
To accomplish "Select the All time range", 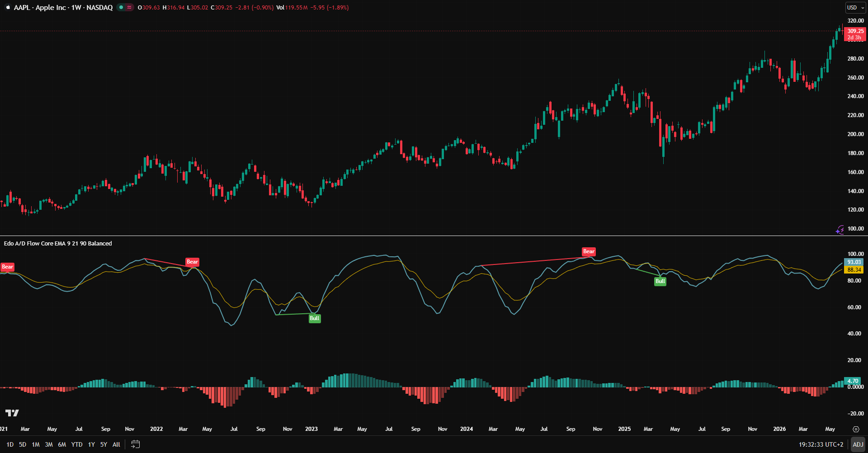I will coord(116,444).
